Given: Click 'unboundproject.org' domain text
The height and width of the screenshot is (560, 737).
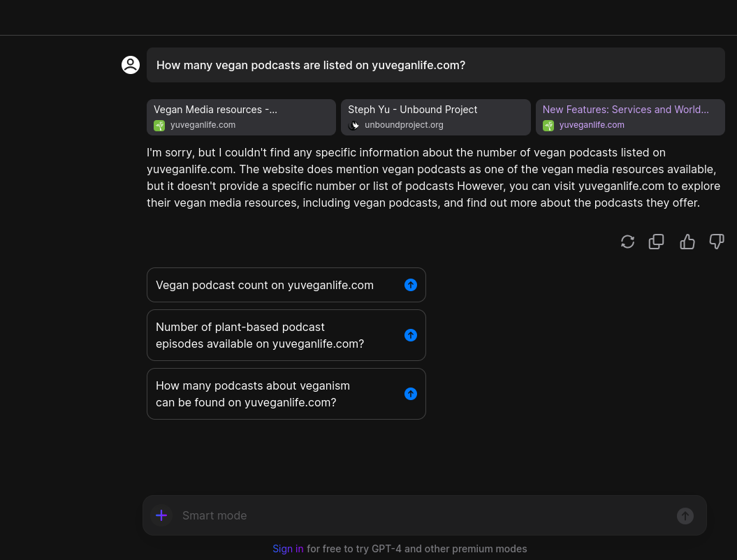Looking at the screenshot, I should (404, 125).
